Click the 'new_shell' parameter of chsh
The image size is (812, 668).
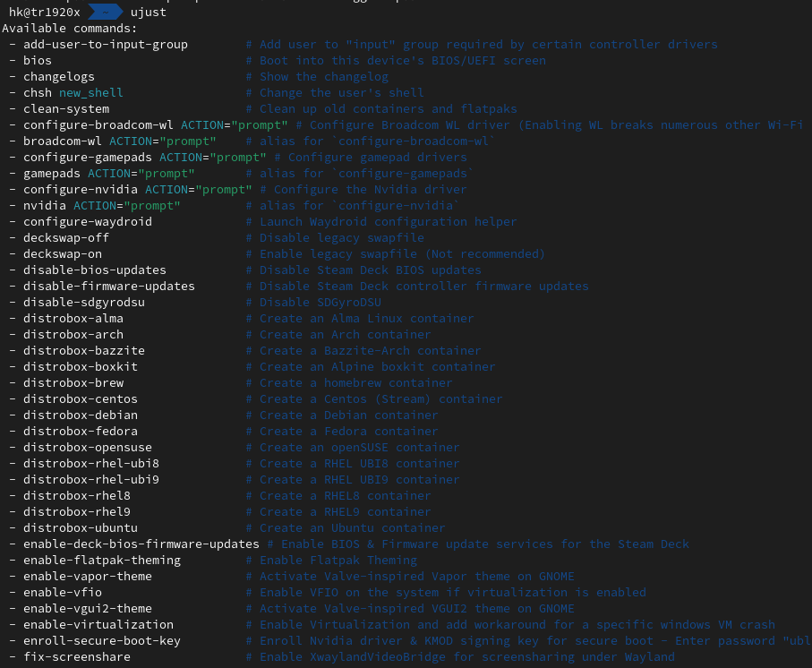(91, 93)
